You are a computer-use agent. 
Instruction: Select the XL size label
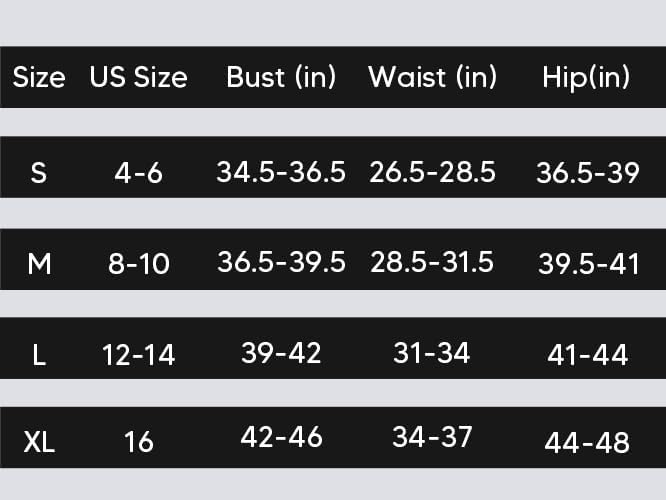pyautogui.click(x=39, y=442)
